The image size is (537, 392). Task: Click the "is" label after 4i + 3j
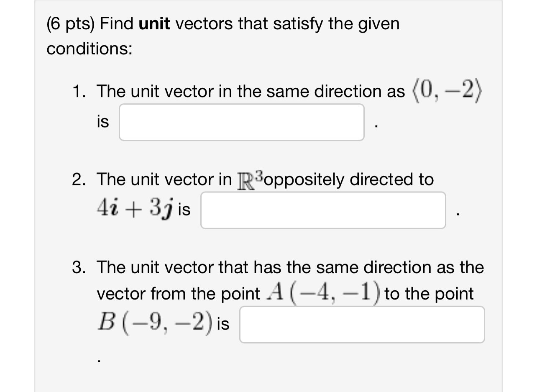(x=184, y=210)
